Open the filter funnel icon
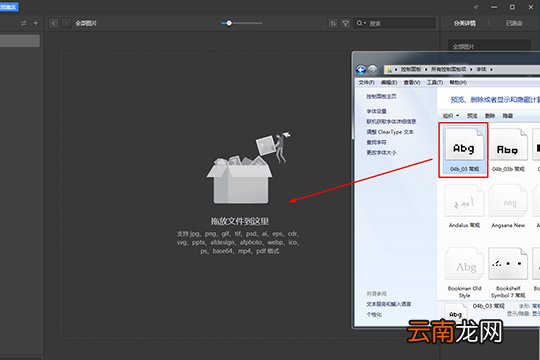The height and width of the screenshot is (360, 540). click(x=345, y=23)
